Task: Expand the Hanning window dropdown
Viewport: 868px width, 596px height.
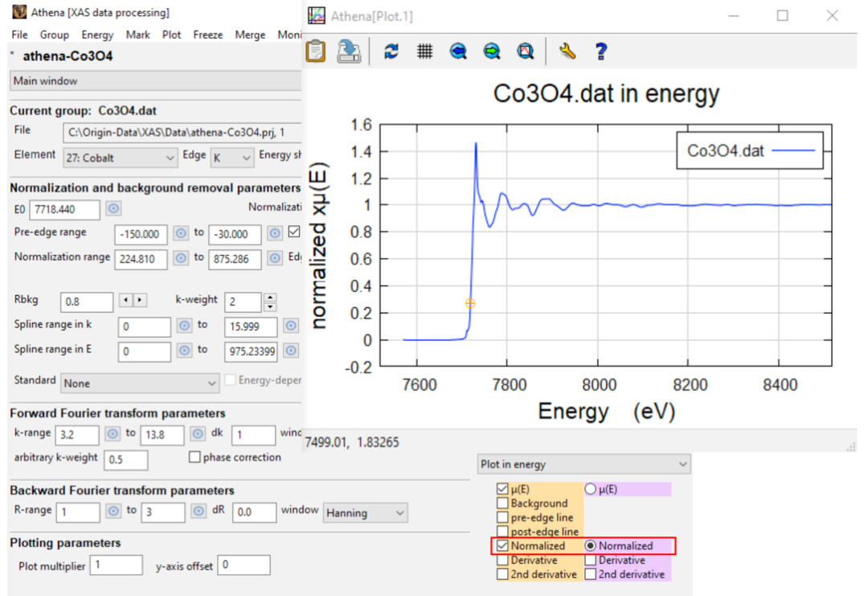Action: click(x=366, y=513)
